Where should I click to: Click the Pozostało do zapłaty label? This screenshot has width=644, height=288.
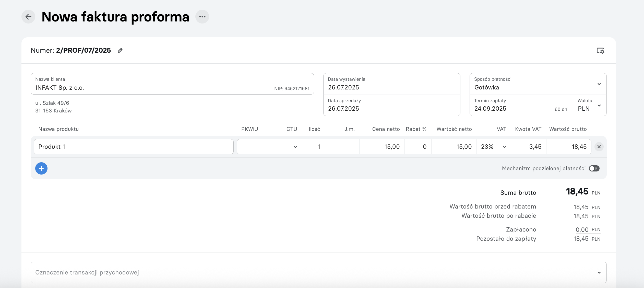(506, 239)
